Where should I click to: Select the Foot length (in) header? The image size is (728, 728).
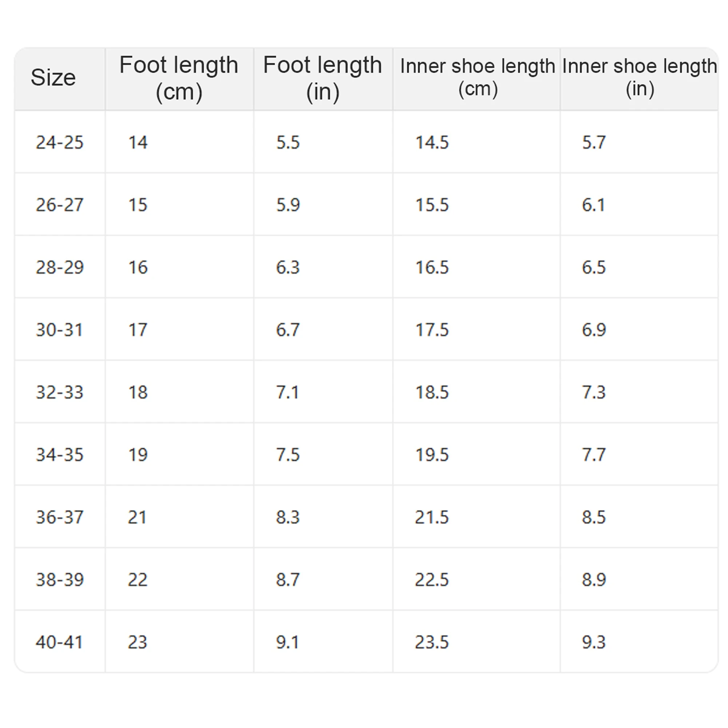click(323, 78)
